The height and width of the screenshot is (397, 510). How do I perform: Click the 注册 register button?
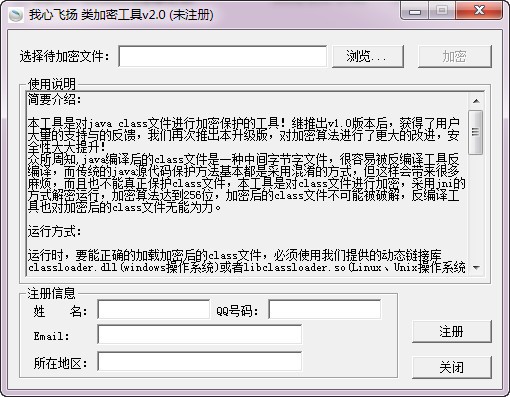[x=452, y=332]
